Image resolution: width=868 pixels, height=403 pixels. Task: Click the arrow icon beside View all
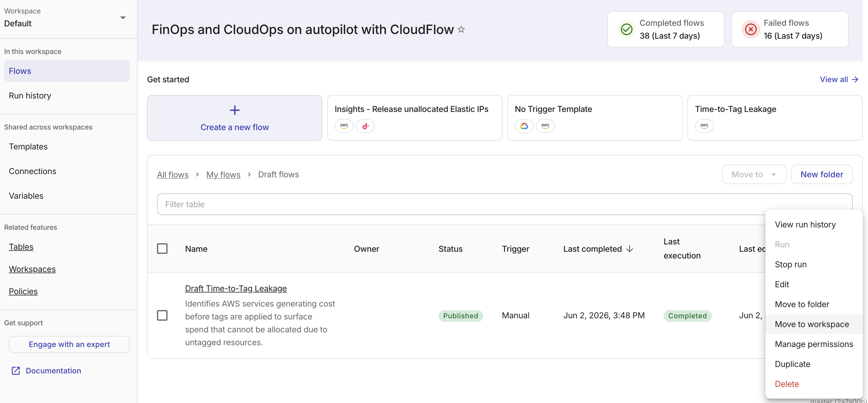855,80
